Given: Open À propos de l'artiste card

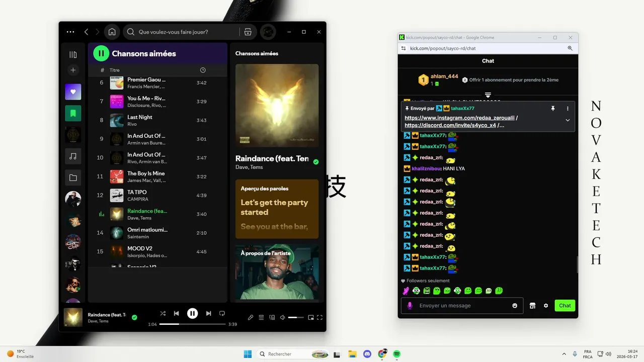Looking at the screenshot, I should pyautogui.click(x=277, y=271).
